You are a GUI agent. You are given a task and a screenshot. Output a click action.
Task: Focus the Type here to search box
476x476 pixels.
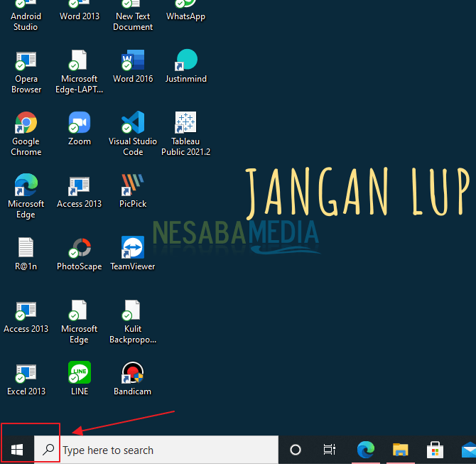156,450
